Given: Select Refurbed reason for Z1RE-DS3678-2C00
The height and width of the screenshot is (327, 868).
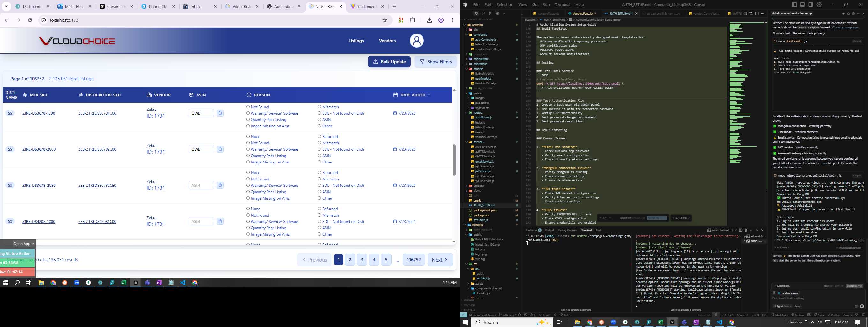Looking at the screenshot, I should (319, 137).
